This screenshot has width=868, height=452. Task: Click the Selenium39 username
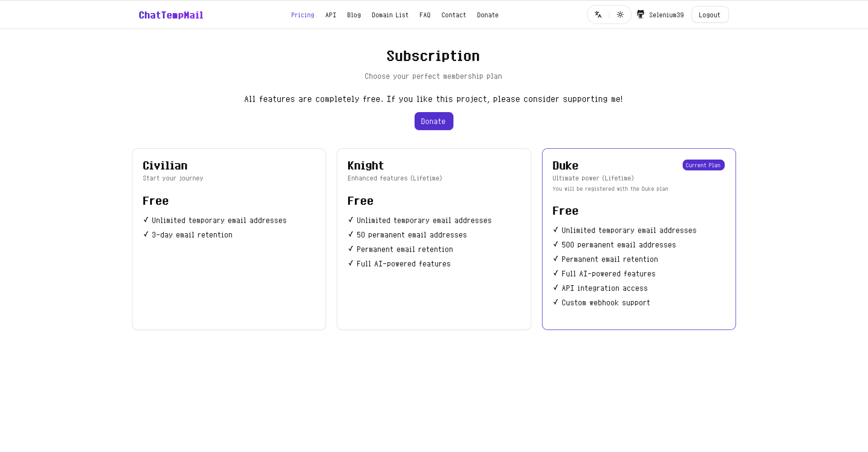coord(666,15)
